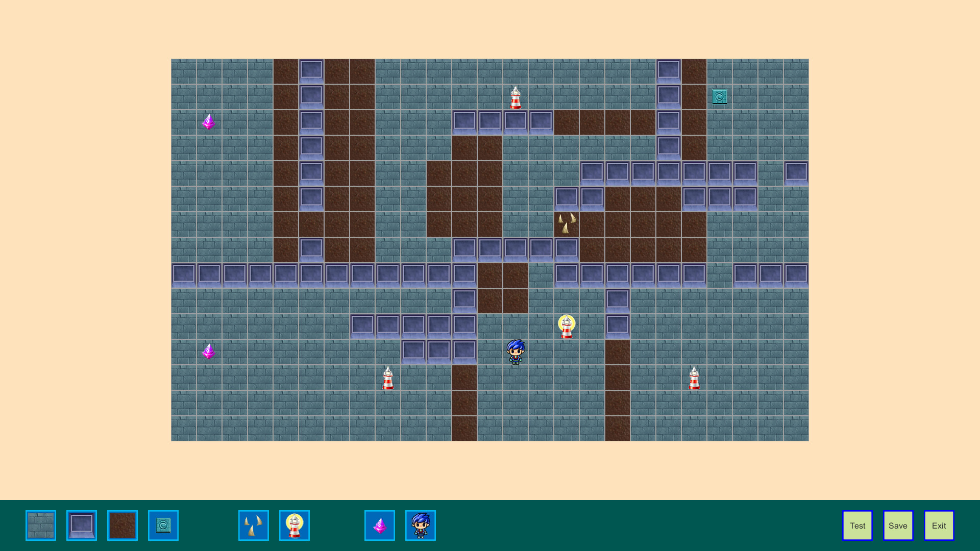Viewport: 980px width, 551px height.
Task: Select the ice floor tile in the palette
Action: pyautogui.click(x=82, y=525)
